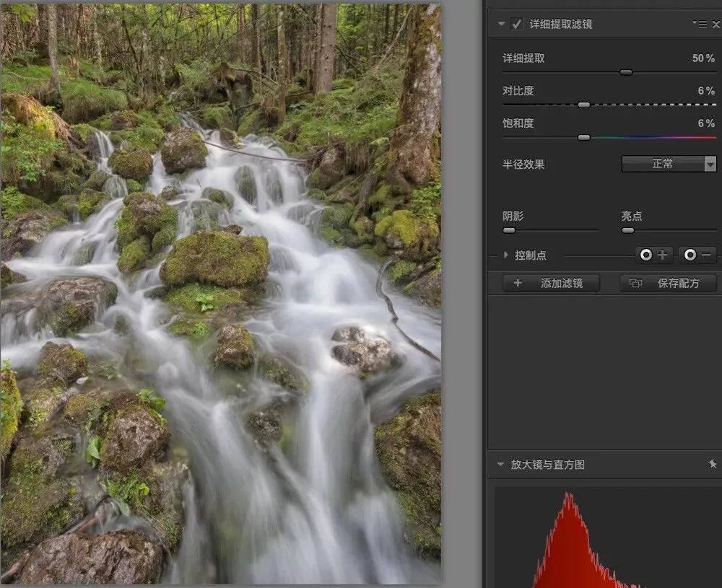Image resolution: width=722 pixels, height=588 pixels.
Task: Add a negative control point
Action: pos(697,255)
